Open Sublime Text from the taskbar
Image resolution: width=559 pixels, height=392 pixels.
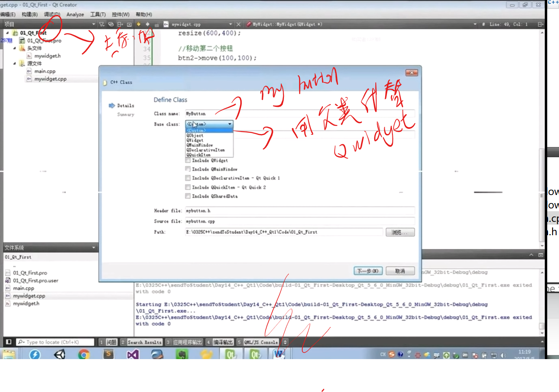click(108, 354)
